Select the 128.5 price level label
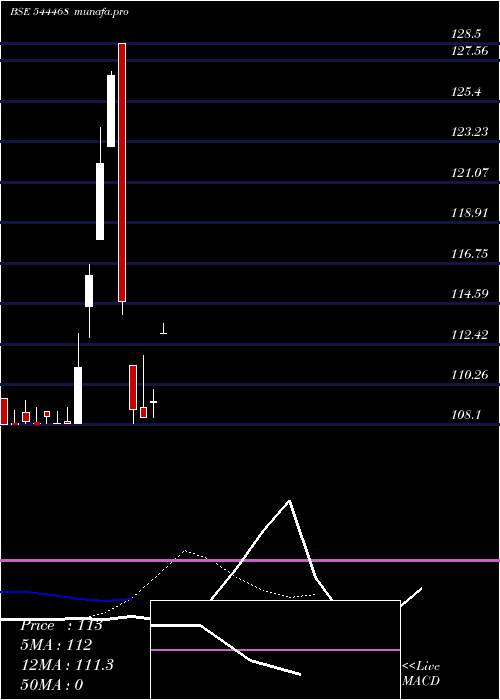This screenshot has height=700, width=500. click(x=467, y=33)
